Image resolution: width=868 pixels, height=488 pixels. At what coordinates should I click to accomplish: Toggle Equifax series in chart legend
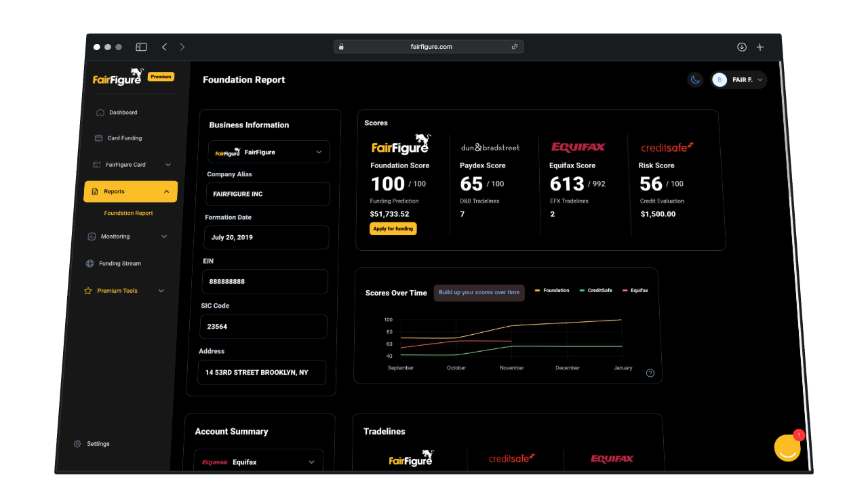pos(635,290)
